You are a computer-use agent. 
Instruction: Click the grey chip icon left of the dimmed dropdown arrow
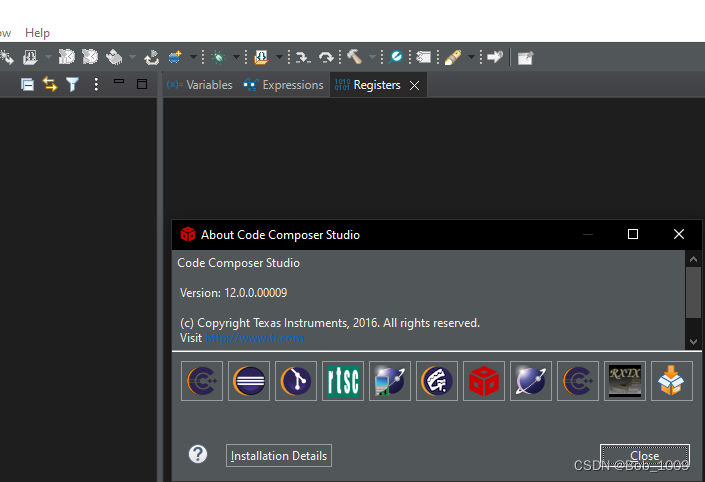(x=114, y=57)
